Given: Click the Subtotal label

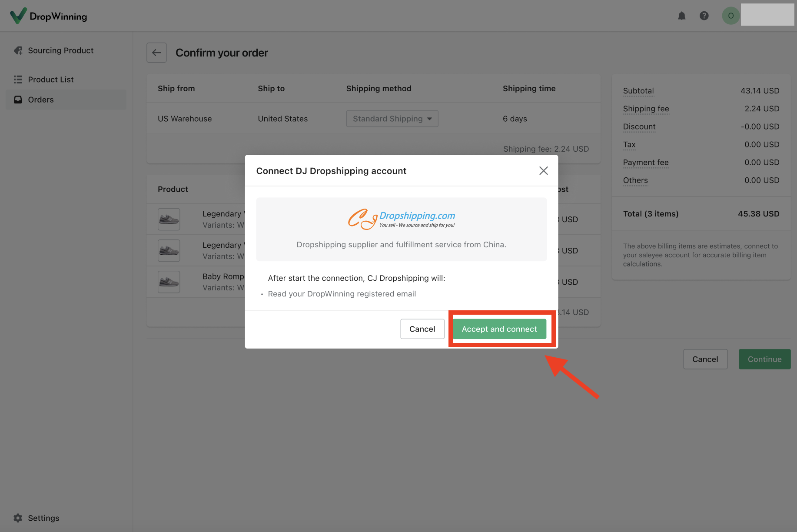Looking at the screenshot, I should pyautogui.click(x=638, y=91).
